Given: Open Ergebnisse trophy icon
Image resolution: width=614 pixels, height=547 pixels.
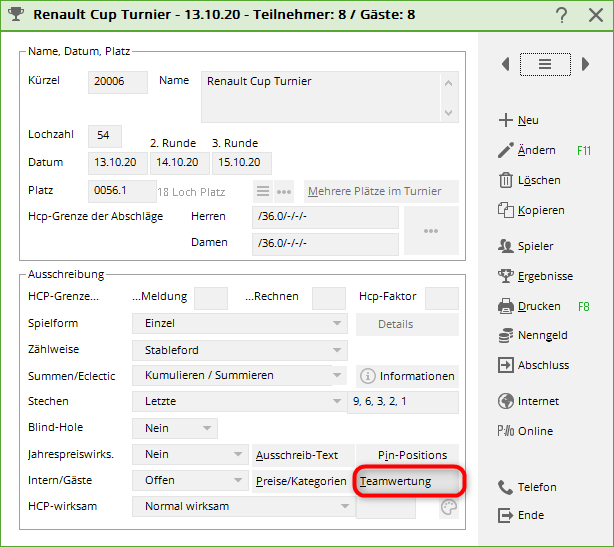Looking at the screenshot, I should pyautogui.click(x=505, y=276).
